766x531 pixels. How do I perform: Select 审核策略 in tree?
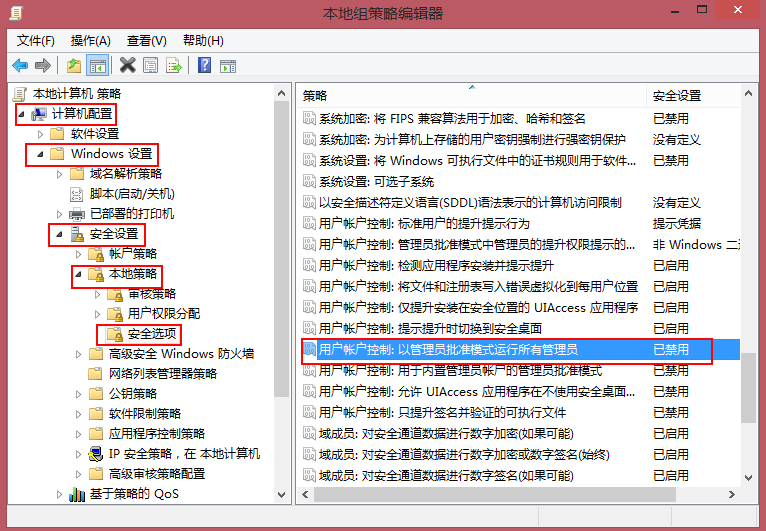(x=152, y=294)
